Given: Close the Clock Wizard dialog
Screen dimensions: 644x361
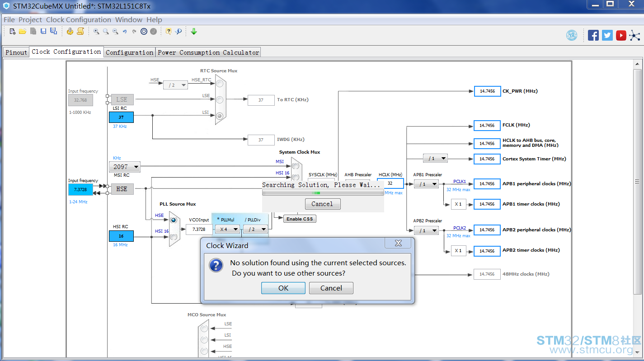Looking at the screenshot, I should click(398, 243).
